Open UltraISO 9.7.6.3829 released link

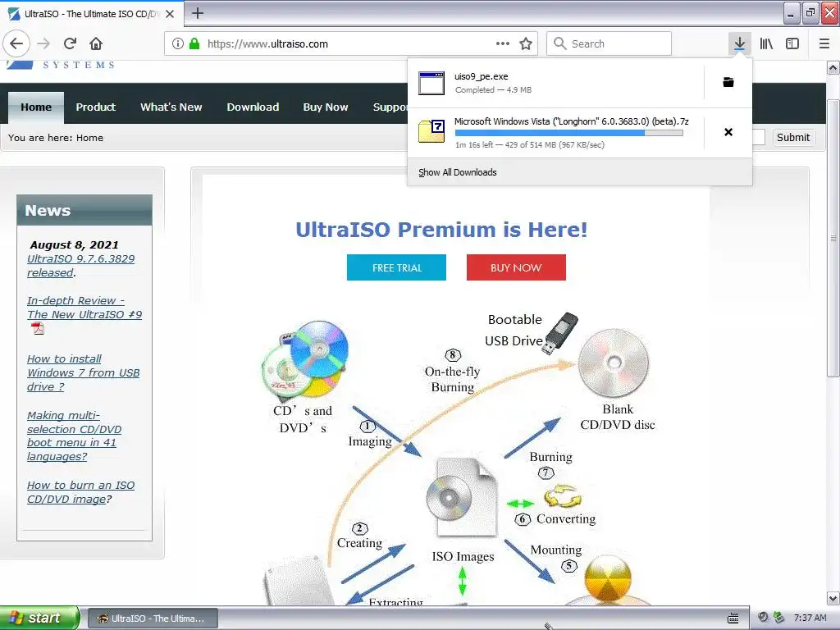80,266
